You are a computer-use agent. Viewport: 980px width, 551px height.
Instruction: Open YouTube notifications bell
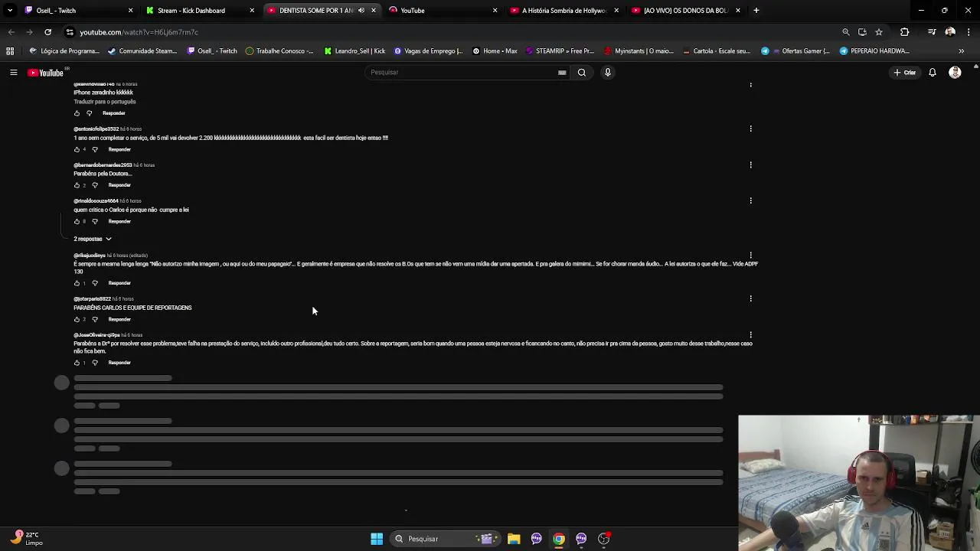pos(933,73)
